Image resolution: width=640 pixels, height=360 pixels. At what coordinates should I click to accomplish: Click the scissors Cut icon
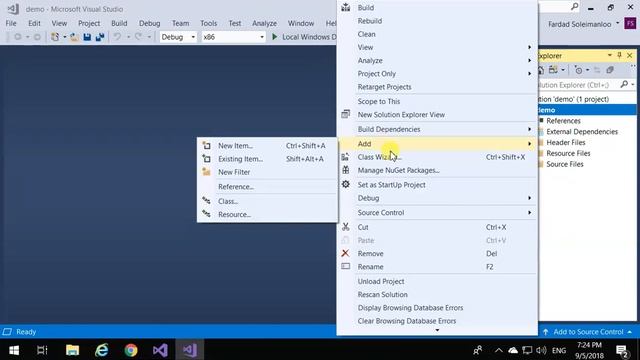point(346,227)
